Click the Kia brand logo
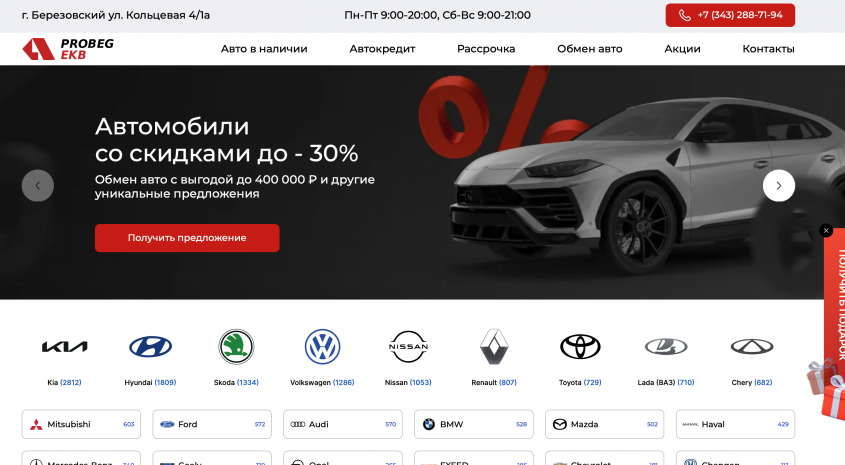This screenshot has height=465, width=845. point(64,346)
